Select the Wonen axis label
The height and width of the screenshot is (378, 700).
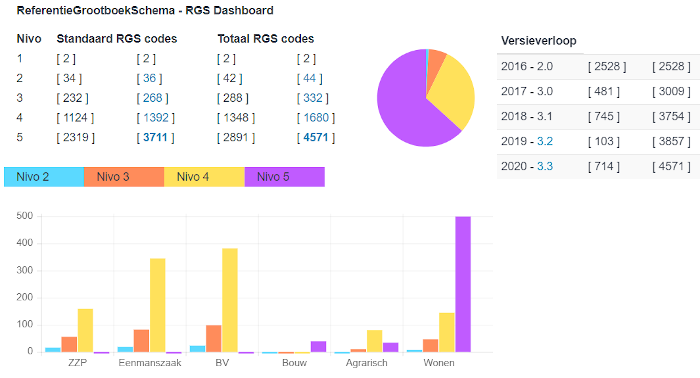click(439, 363)
